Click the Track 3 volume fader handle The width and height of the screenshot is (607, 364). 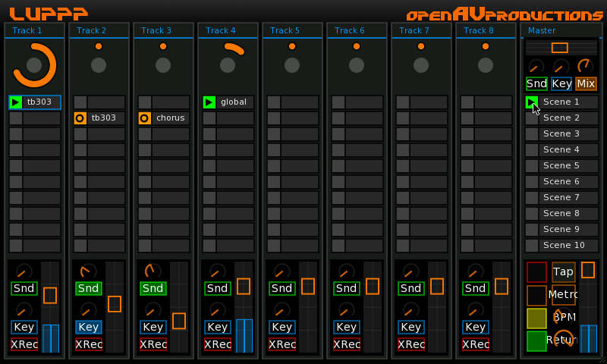(179, 321)
